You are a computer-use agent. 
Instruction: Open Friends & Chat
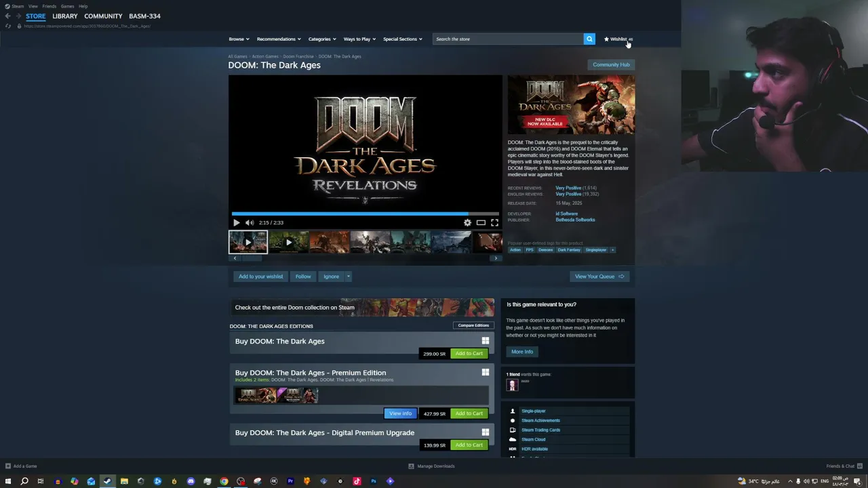(844, 466)
